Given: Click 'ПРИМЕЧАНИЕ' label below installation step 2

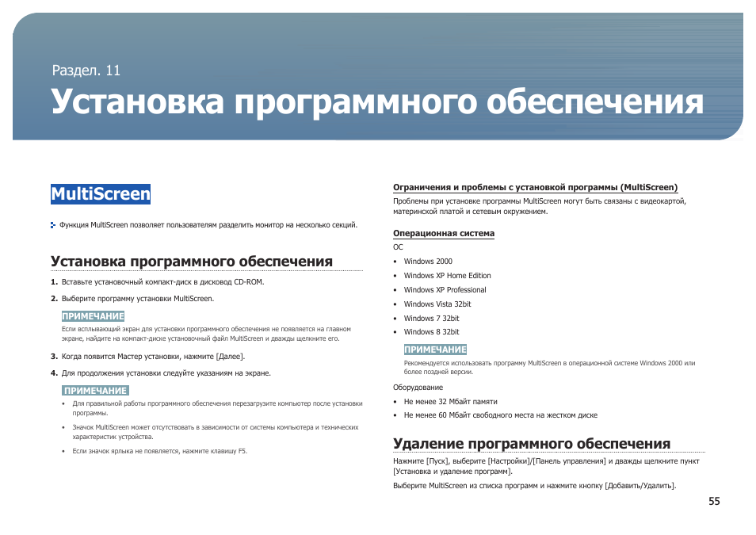Looking at the screenshot, I should point(94,316).
